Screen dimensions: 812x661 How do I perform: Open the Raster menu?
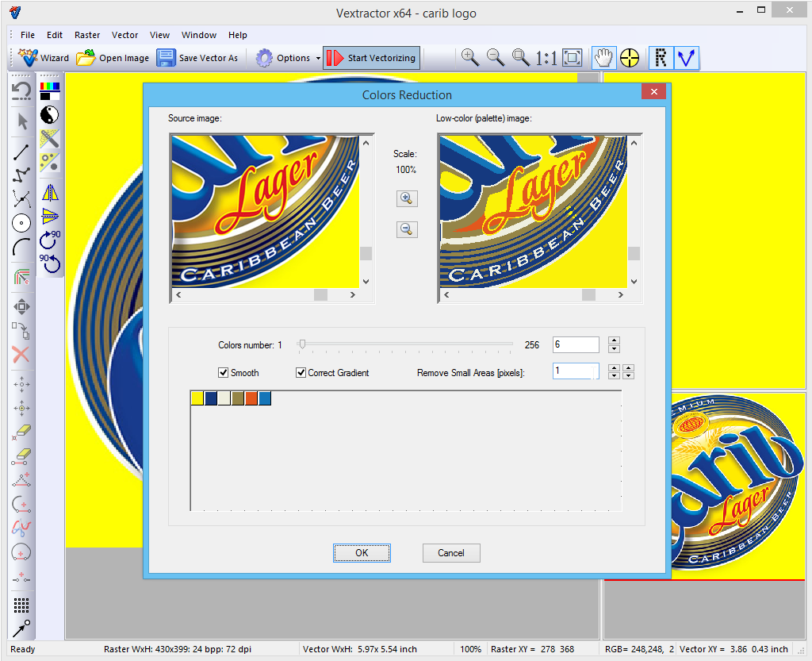click(87, 35)
